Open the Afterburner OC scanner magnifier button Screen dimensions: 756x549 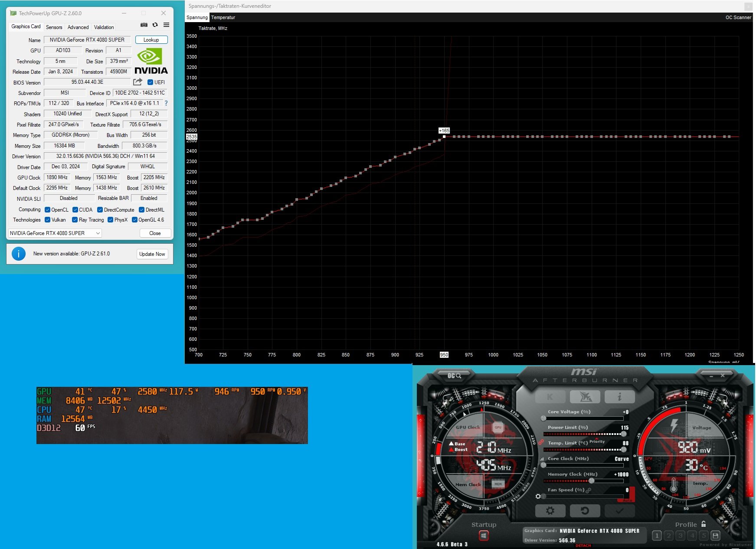click(454, 376)
